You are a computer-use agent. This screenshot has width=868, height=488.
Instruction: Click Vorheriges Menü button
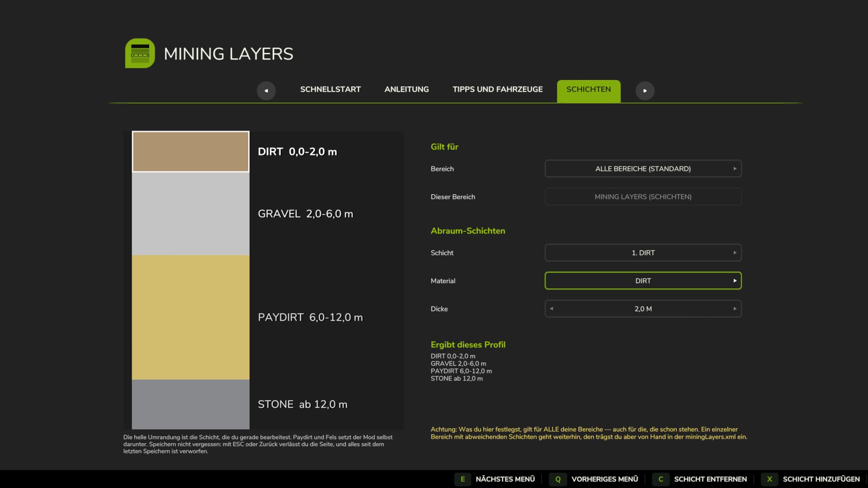(604, 479)
